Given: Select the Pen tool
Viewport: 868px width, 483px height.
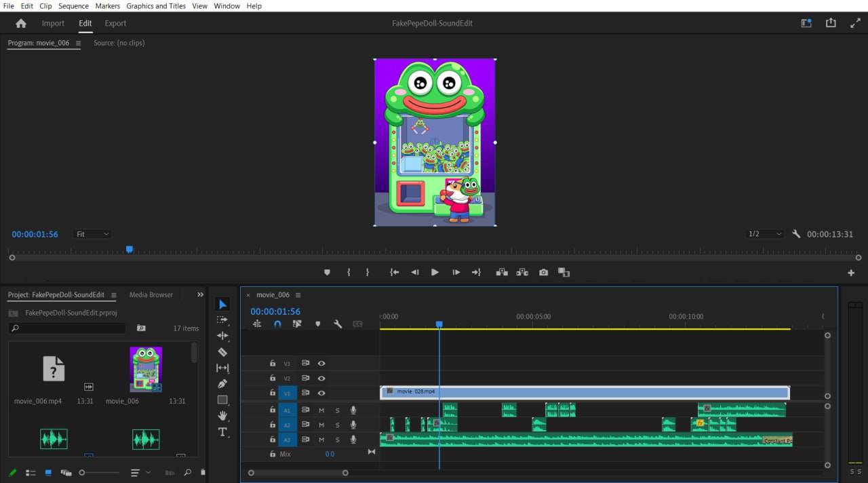Looking at the screenshot, I should 222,384.
